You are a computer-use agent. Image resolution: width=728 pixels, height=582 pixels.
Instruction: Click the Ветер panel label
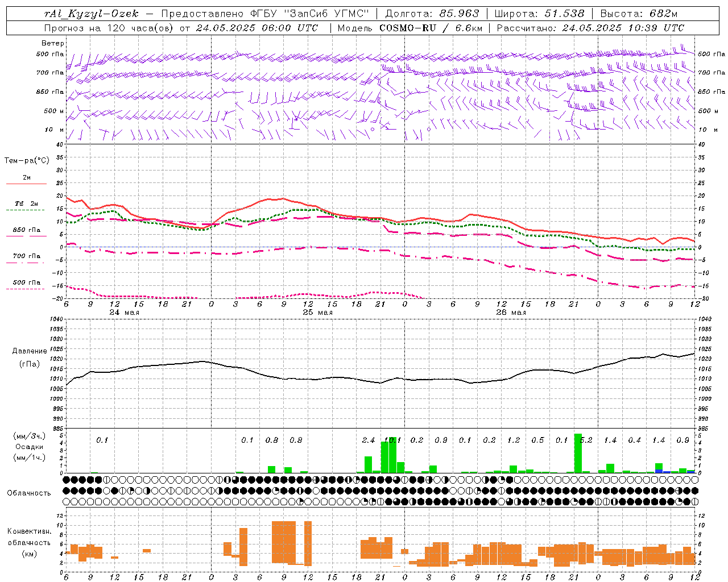[x=53, y=43]
